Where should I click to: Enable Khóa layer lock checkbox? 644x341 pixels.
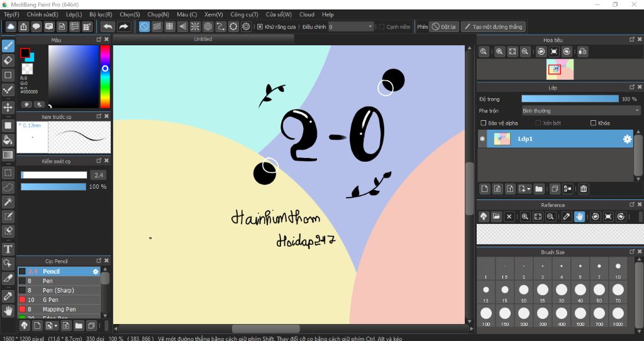point(593,123)
